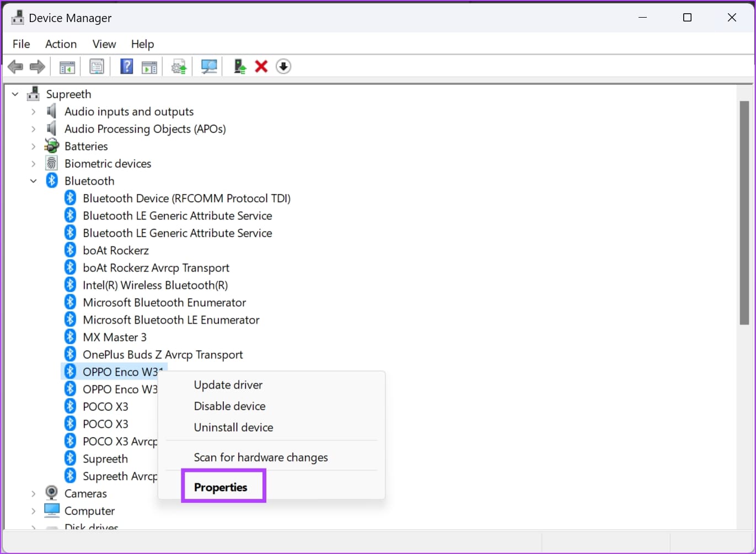The width and height of the screenshot is (756, 554).
Task: Open the View menu
Action: pyautogui.click(x=104, y=44)
